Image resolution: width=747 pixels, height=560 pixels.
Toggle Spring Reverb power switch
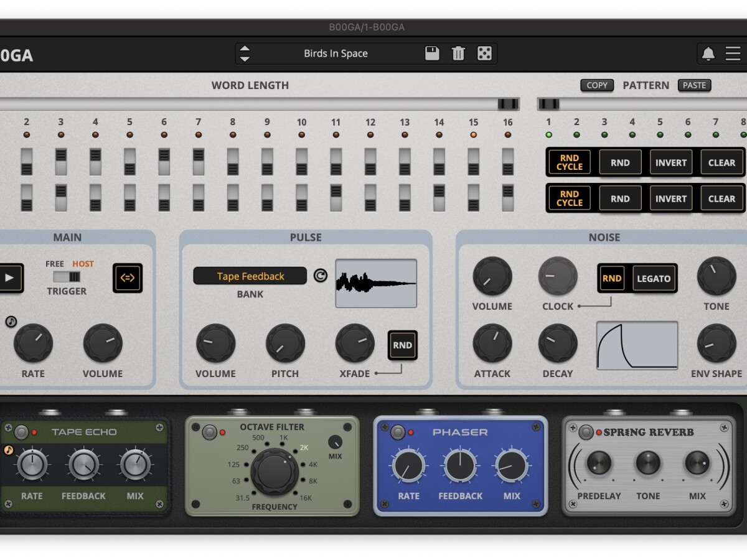tap(586, 432)
